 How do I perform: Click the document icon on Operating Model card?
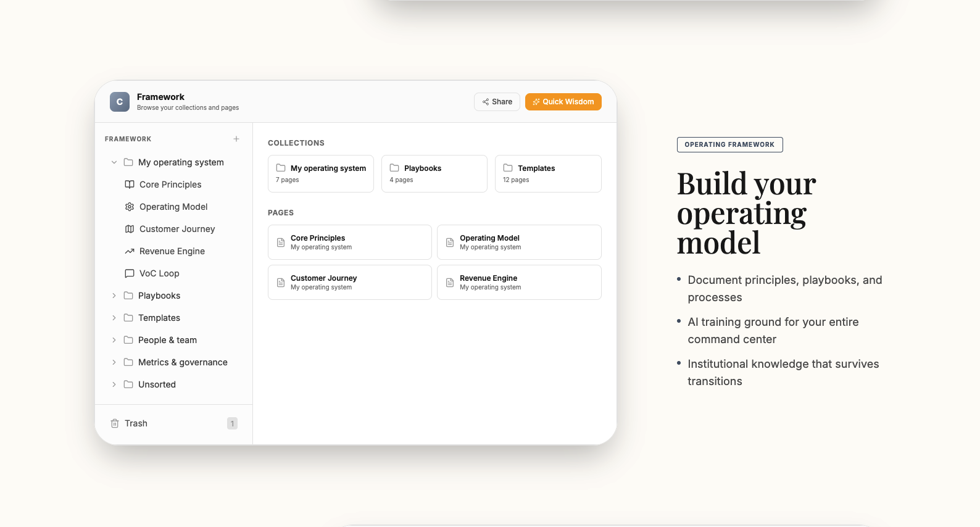pos(450,243)
